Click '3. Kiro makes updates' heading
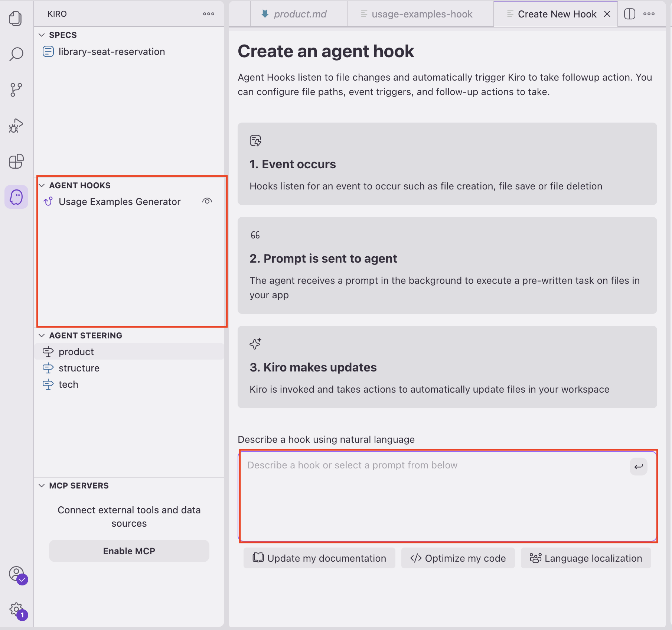 coord(313,367)
